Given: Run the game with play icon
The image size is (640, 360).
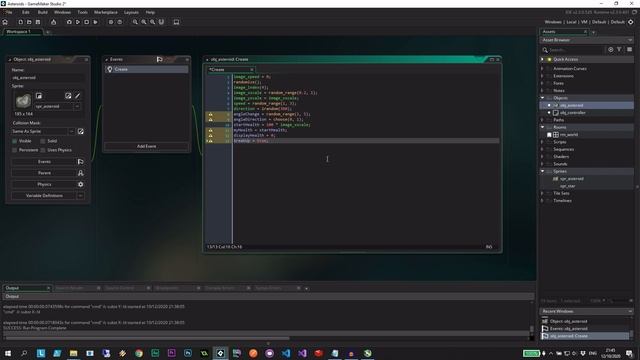Looking at the screenshot, I should [x=78, y=22].
